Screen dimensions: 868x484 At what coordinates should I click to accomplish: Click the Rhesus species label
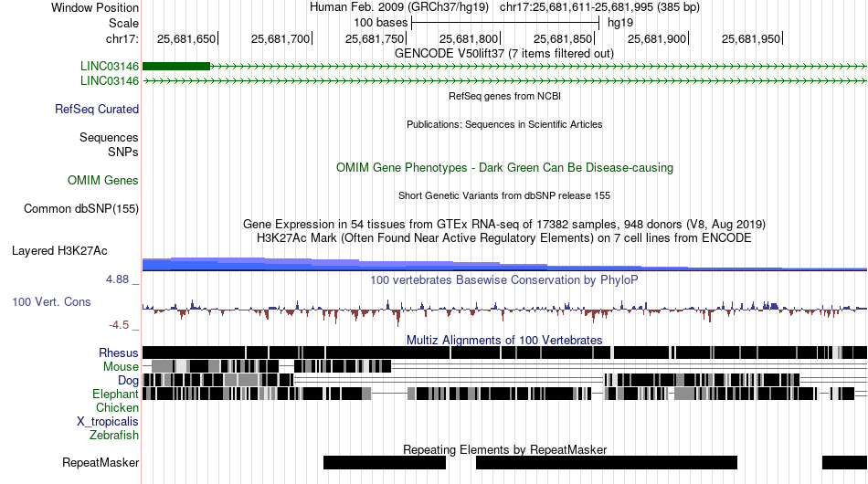pyautogui.click(x=119, y=352)
